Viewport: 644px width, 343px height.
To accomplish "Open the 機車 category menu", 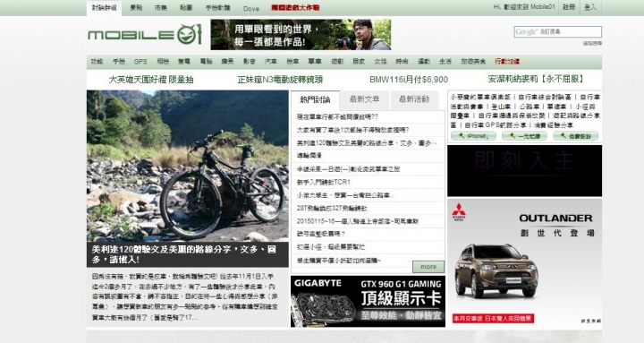I will [292, 61].
